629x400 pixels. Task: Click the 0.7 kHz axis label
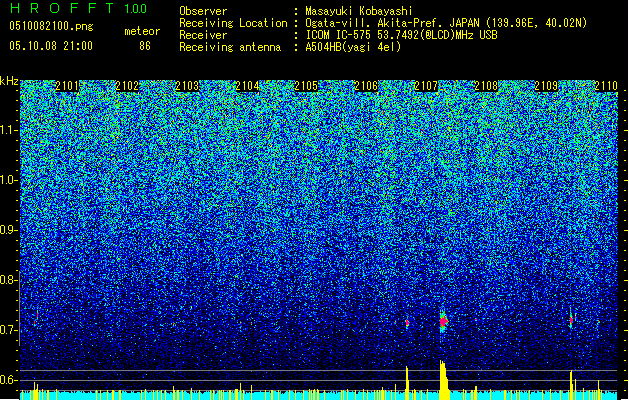click(8, 330)
